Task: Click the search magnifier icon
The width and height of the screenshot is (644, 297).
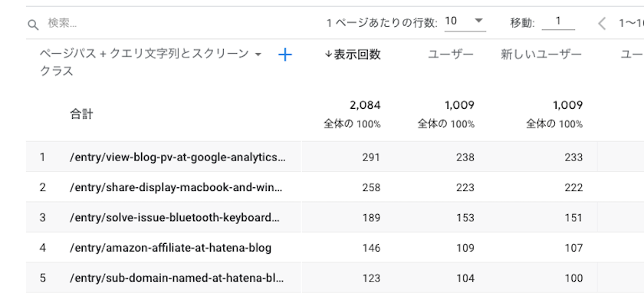Action: tap(33, 25)
